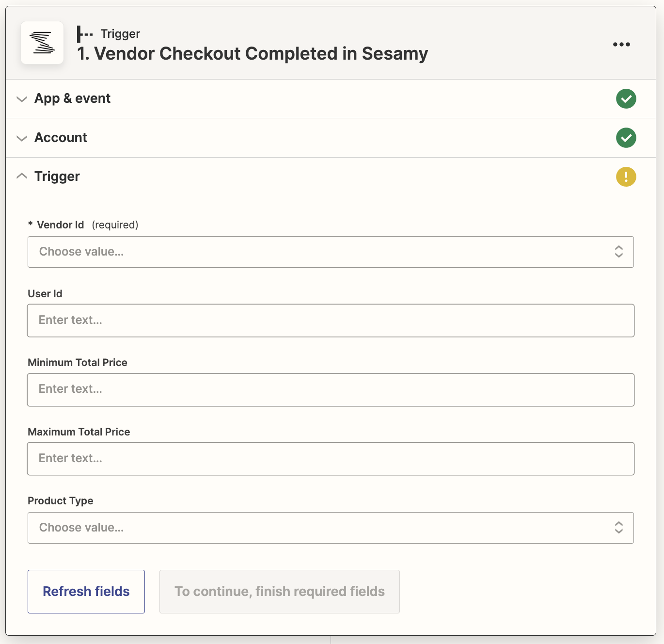Click the Product Type label
The width and height of the screenshot is (664, 644).
[61, 501]
